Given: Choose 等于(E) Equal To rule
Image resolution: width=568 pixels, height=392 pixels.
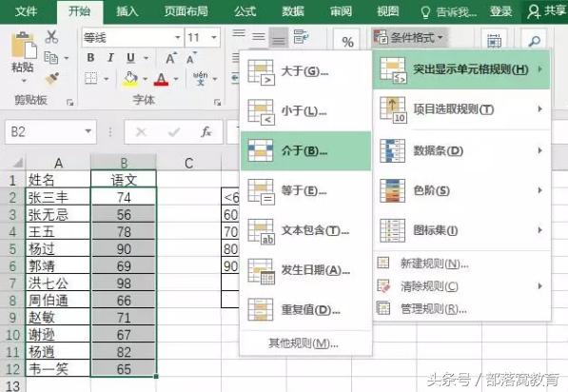Looking at the screenshot, I should [305, 191].
